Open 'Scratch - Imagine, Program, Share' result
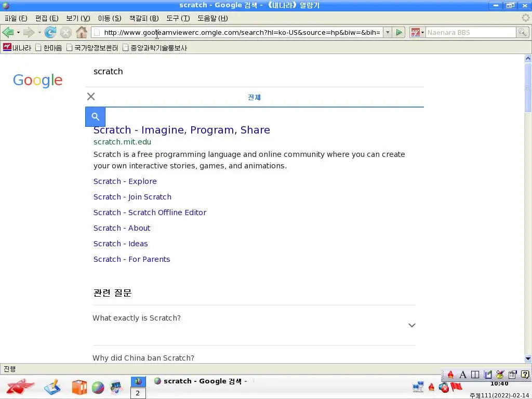532x399 pixels. point(182,130)
